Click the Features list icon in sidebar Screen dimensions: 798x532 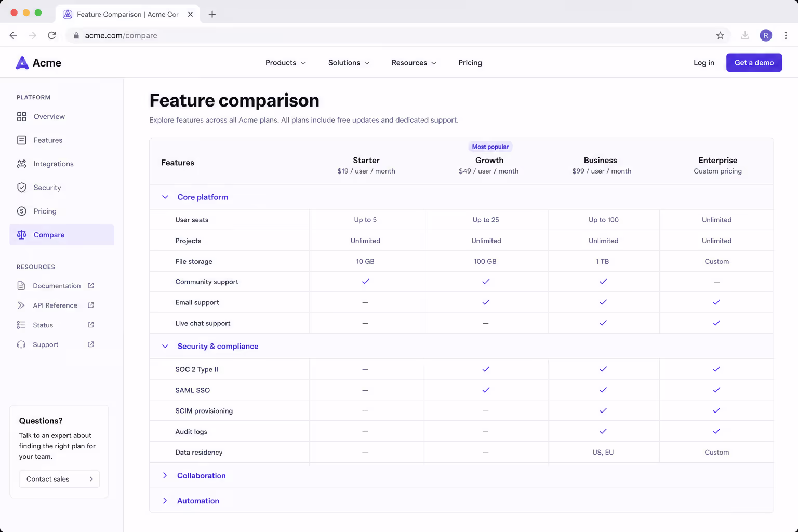[21, 140]
